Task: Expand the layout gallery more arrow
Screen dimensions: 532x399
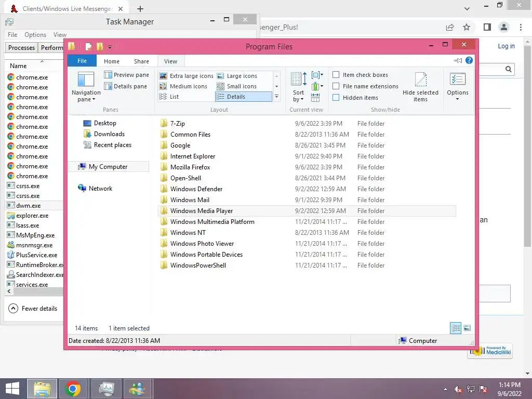Action: (276, 97)
